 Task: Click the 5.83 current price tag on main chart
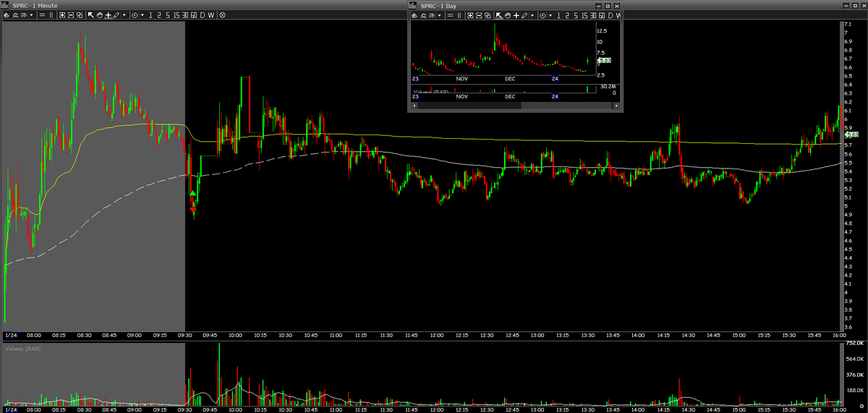[x=851, y=135]
